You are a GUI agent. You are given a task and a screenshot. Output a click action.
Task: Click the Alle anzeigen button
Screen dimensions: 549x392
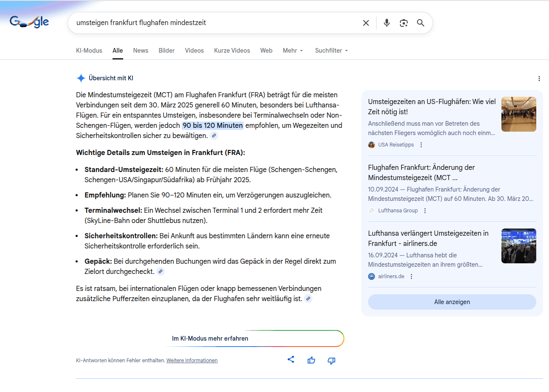pos(452,302)
